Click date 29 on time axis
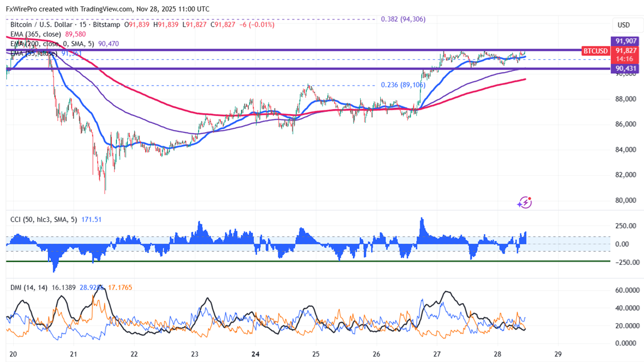This screenshot has height=362, width=644. pyautogui.click(x=558, y=354)
